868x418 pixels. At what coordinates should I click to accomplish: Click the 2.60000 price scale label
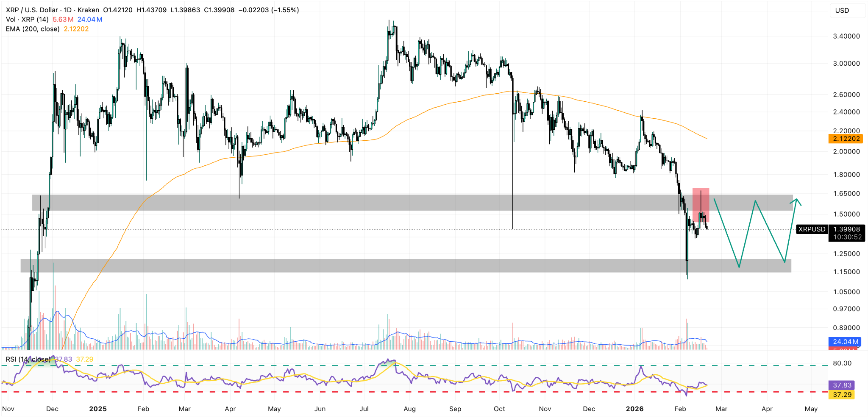pos(846,95)
